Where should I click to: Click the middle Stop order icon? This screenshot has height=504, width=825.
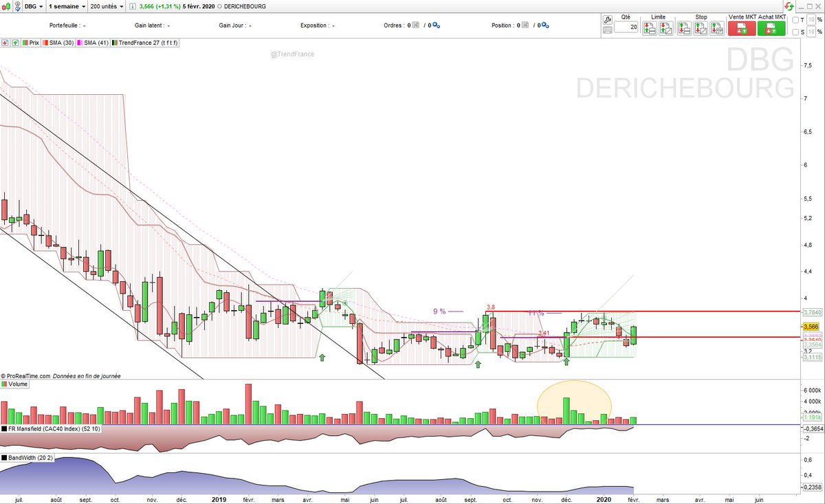tap(701, 28)
